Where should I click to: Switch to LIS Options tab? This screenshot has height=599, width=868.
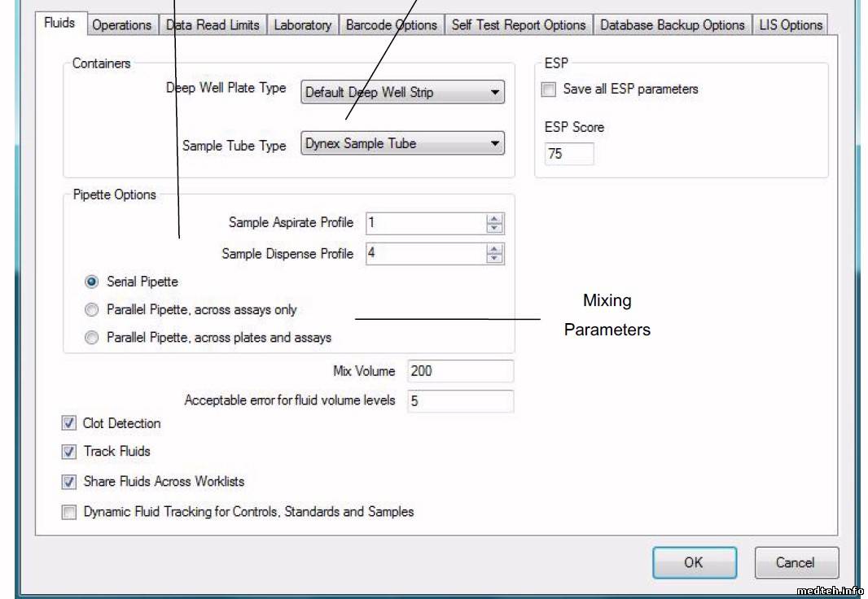(791, 25)
